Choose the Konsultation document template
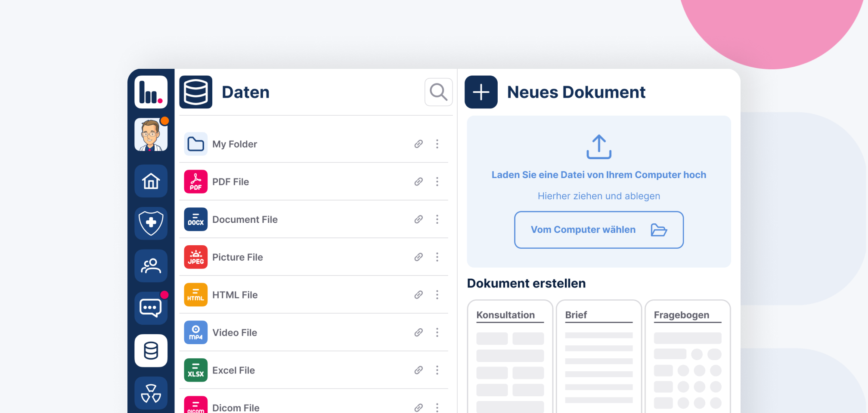This screenshot has width=868, height=413. (510, 357)
